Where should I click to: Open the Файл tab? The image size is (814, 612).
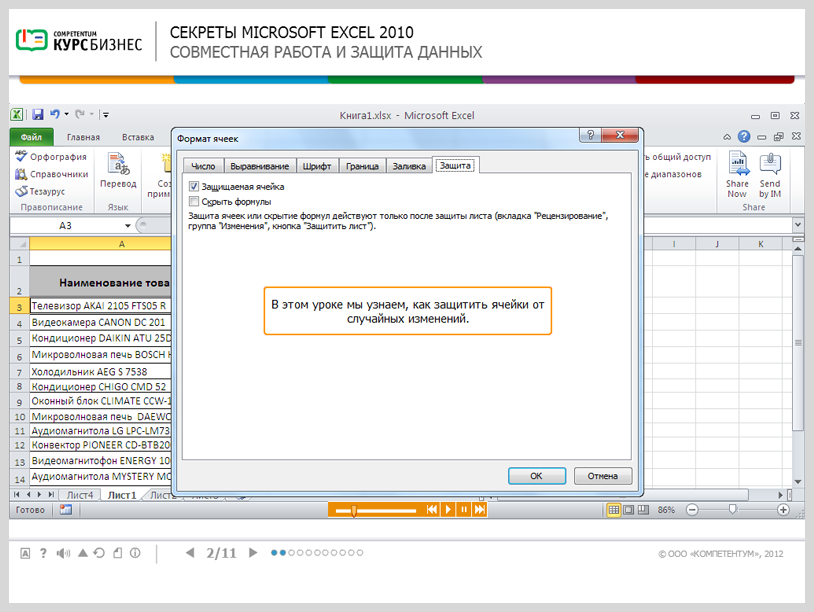(31, 137)
